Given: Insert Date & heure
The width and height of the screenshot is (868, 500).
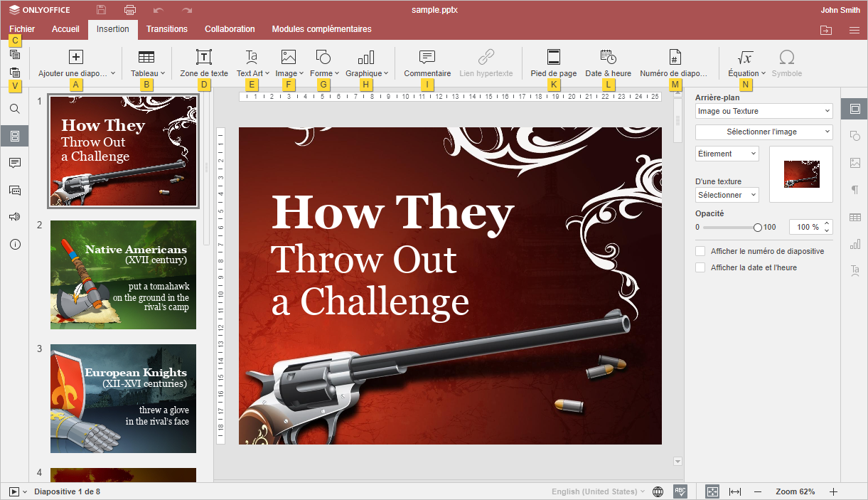Looking at the screenshot, I should tap(608, 58).
